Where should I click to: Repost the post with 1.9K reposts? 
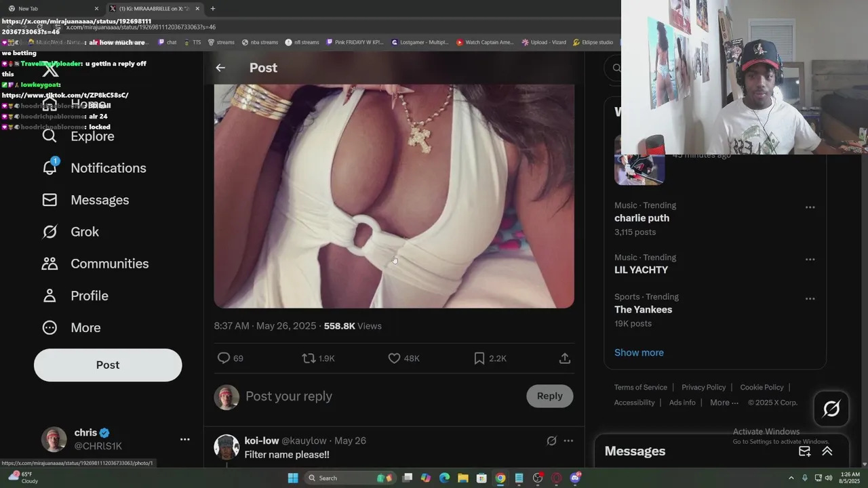[x=318, y=358]
